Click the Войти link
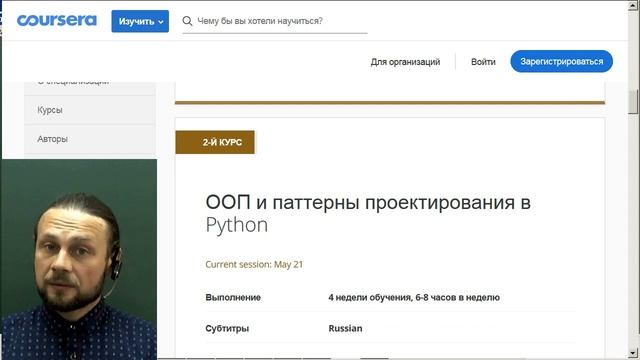This screenshot has height=360, width=640. coord(483,62)
